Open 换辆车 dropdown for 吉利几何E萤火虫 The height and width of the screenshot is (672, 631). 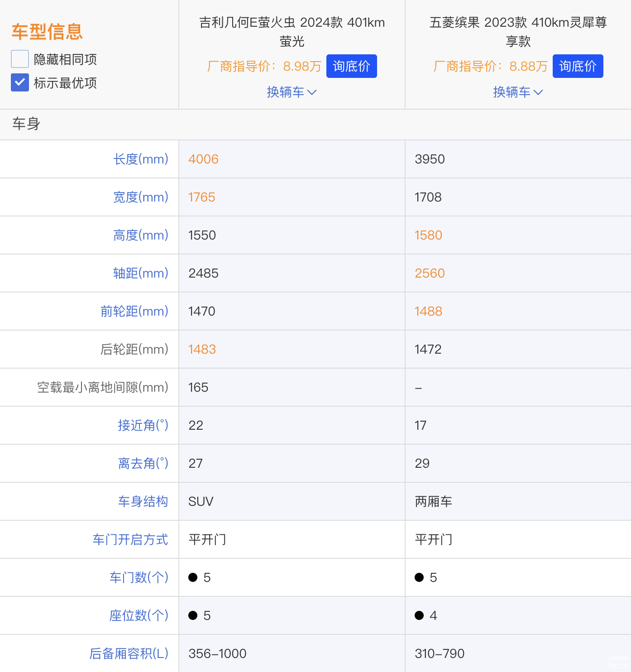click(x=292, y=92)
